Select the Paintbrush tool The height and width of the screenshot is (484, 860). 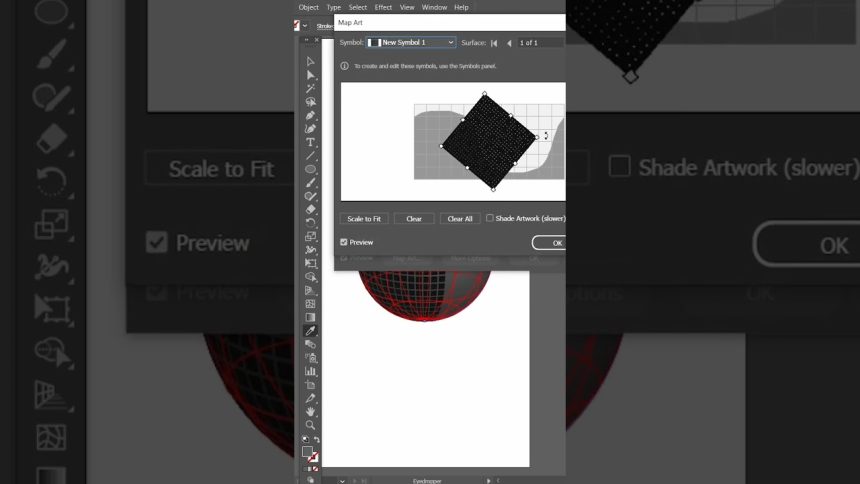coord(310,182)
